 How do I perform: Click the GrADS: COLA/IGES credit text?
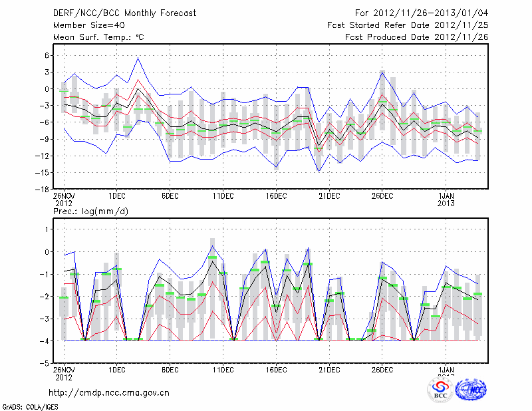(x=29, y=406)
